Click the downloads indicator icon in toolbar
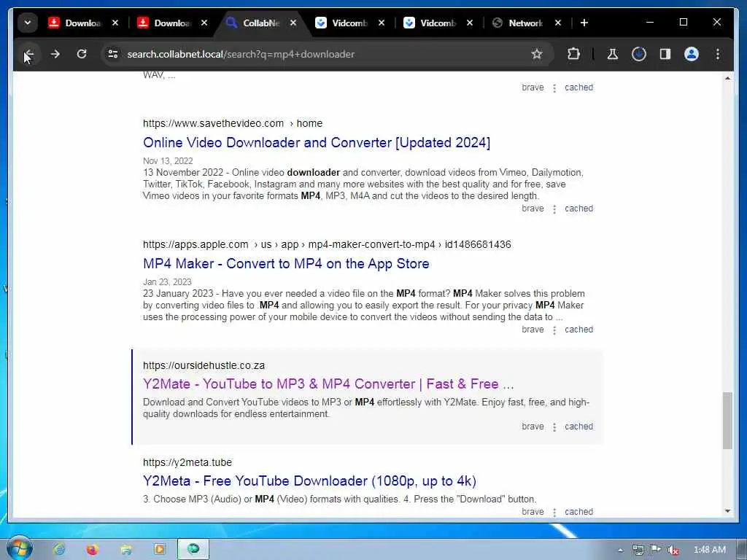This screenshot has width=747, height=560. click(x=639, y=54)
